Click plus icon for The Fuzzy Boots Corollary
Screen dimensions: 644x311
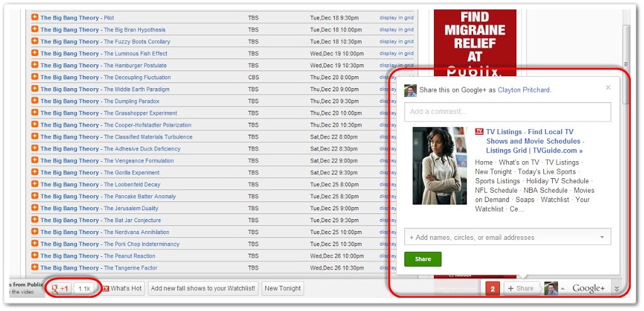(x=35, y=41)
